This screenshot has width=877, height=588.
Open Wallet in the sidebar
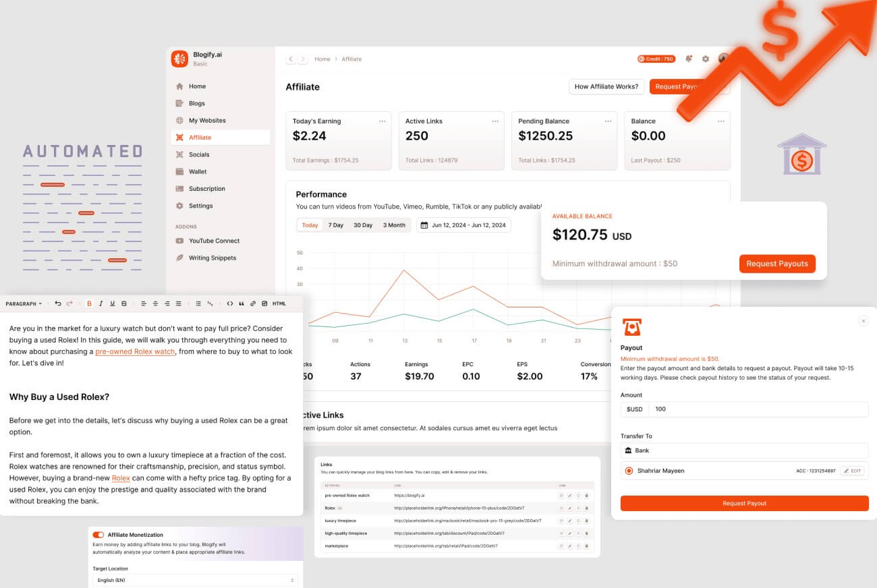220,171
